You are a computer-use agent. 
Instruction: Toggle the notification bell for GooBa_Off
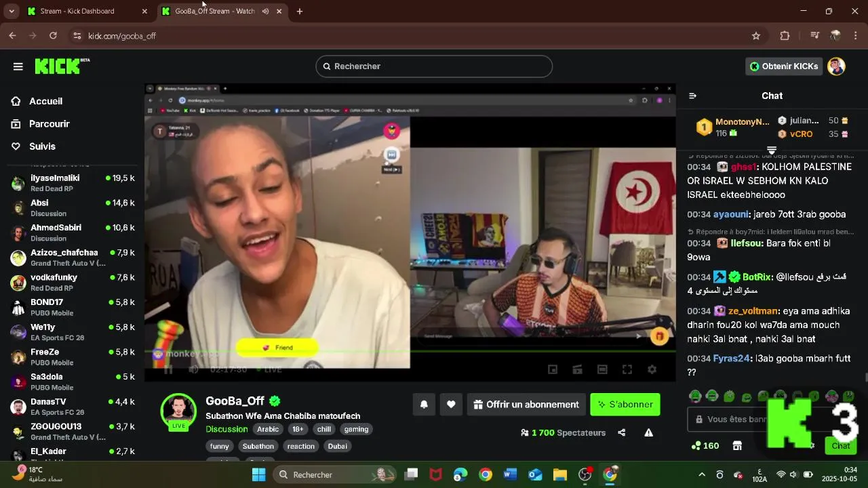[424, 405]
